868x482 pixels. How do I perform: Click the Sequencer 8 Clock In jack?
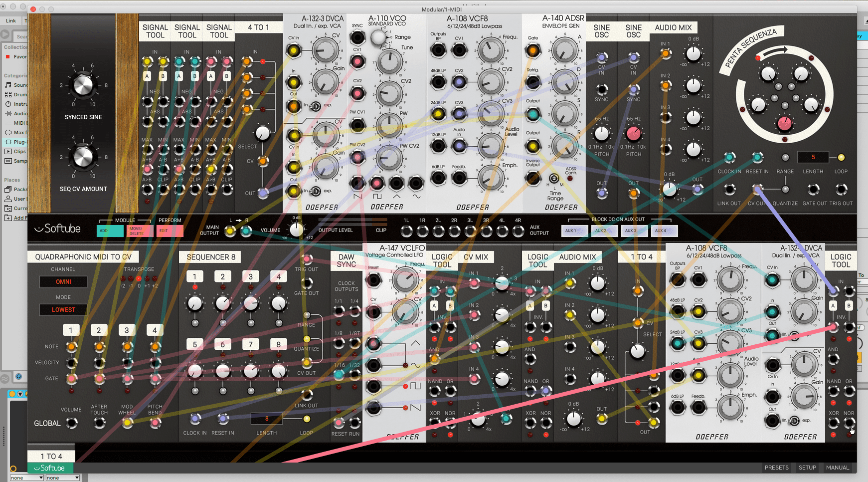click(195, 419)
